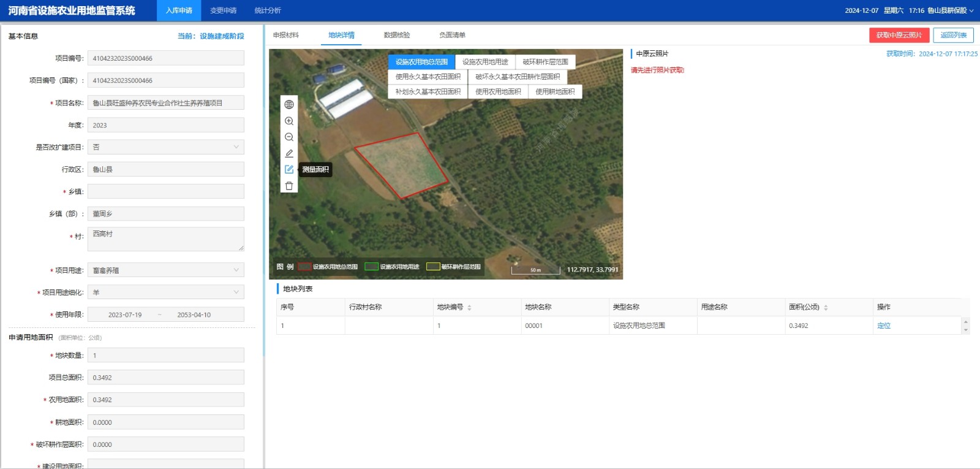This screenshot has height=469, width=980.
Task: Click the 获取中原云照片 button
Action: pos(899,35)
